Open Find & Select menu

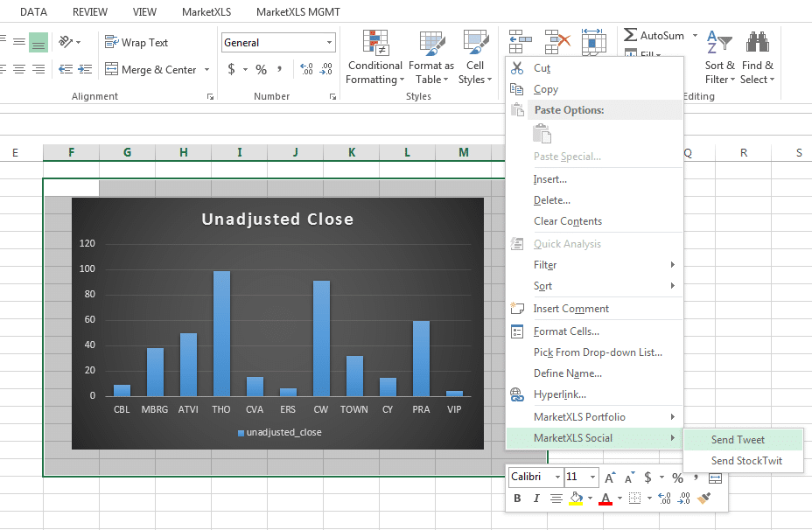(757, 58)
